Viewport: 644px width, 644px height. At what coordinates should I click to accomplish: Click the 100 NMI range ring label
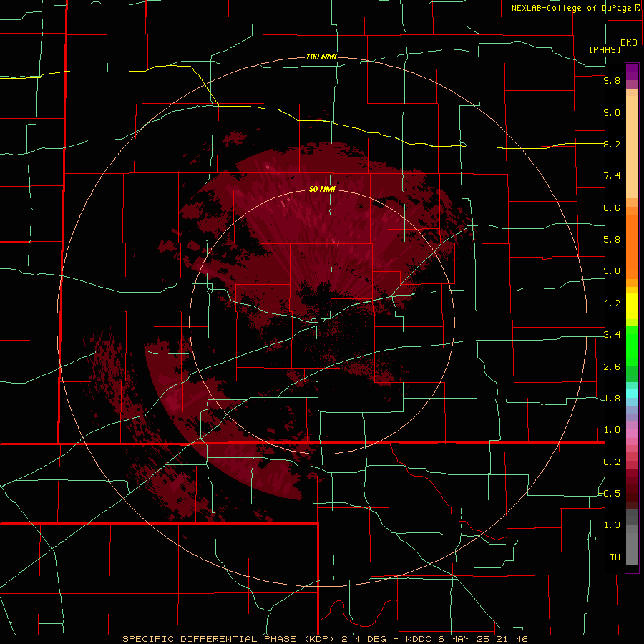(321, 57)
